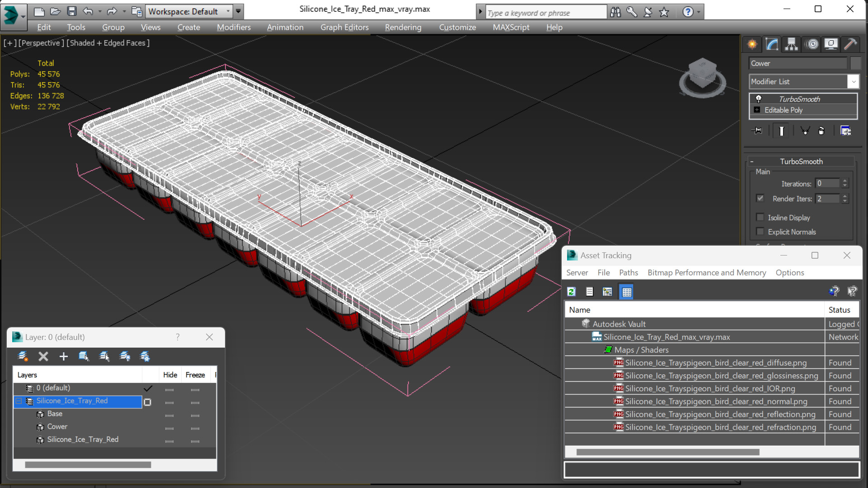Click the New Scene file icon
Viewport: 868px width, 488px height.
[39, 11]
